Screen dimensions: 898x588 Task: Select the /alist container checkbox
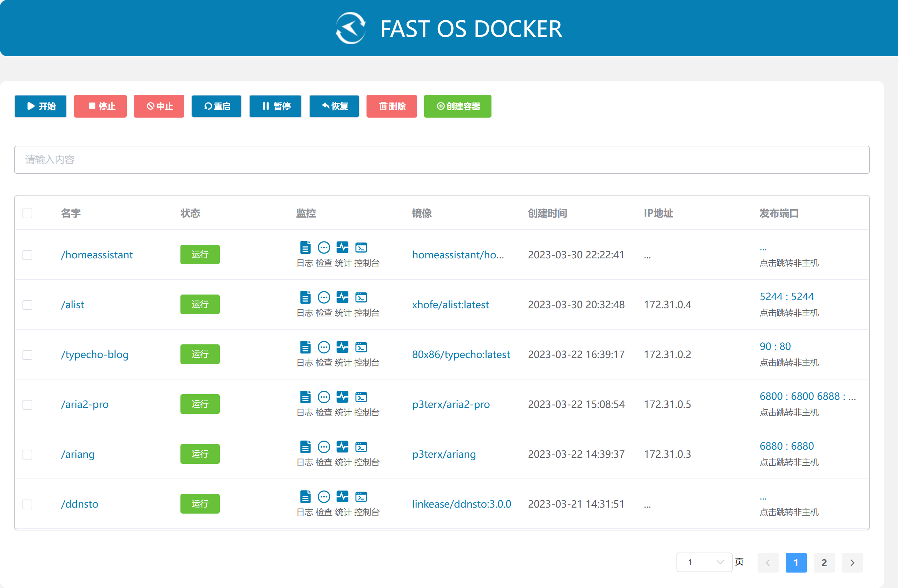click(x=27, y=305)
